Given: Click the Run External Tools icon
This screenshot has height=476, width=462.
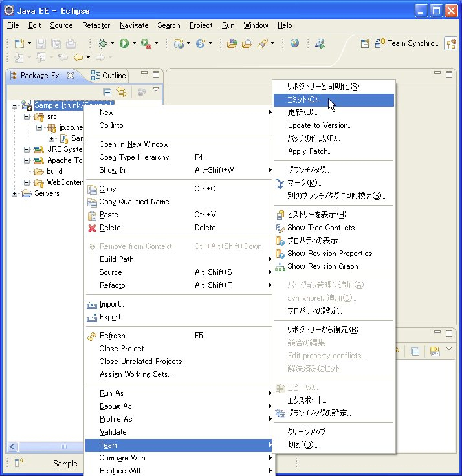Looking at the screenshot, I should click(146, 43).
